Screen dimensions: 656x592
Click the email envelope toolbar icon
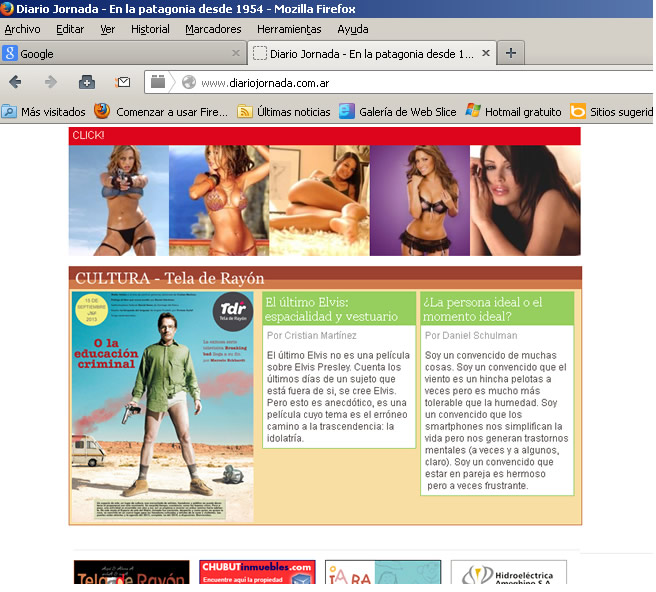pos(123,82)
